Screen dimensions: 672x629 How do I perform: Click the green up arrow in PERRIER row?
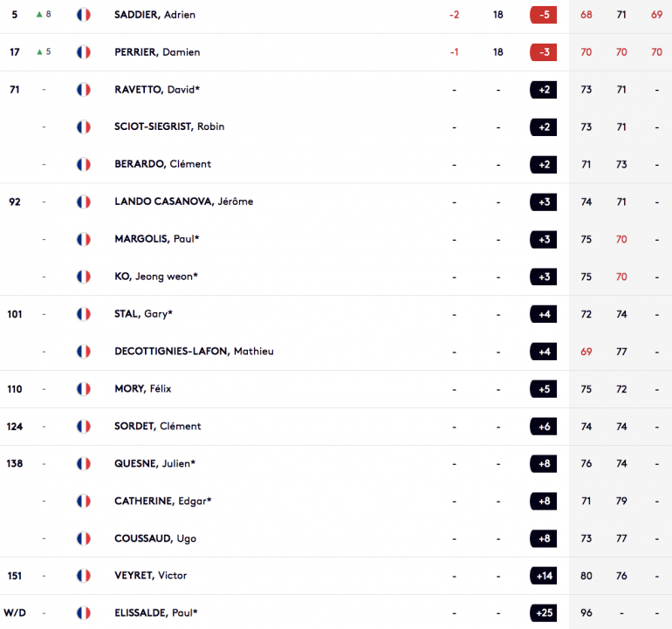(x=39, y=51)
